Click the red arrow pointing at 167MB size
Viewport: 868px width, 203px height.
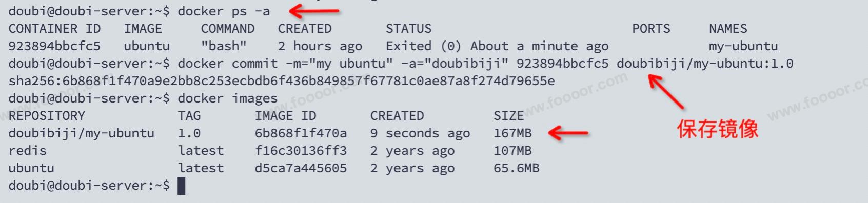568,133
